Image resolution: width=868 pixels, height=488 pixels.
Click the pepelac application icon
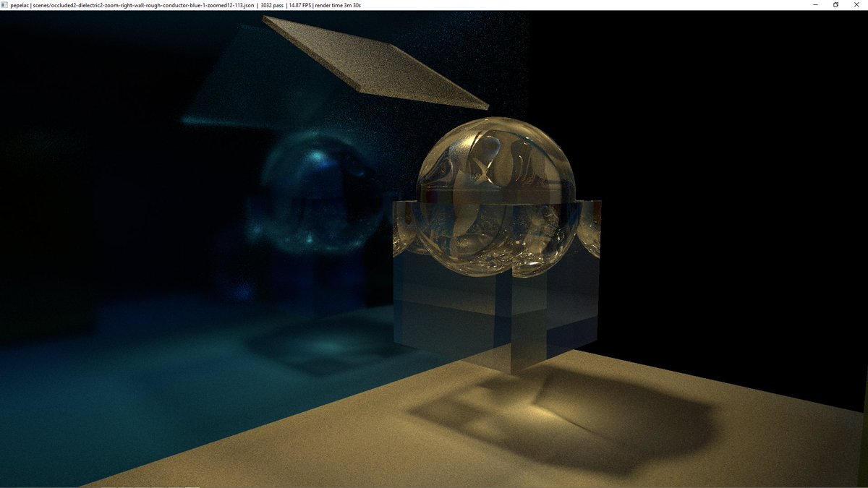(x=5, y=4)
